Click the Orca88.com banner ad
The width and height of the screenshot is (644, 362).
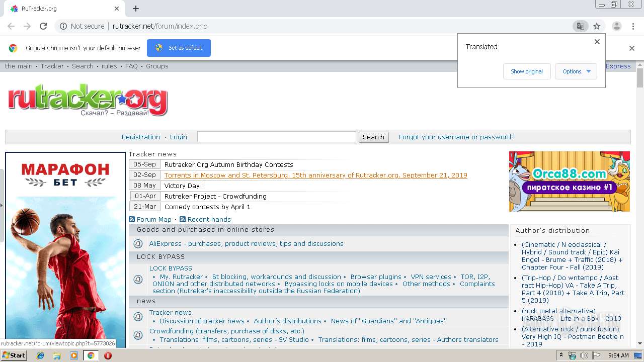click(570, 182)
